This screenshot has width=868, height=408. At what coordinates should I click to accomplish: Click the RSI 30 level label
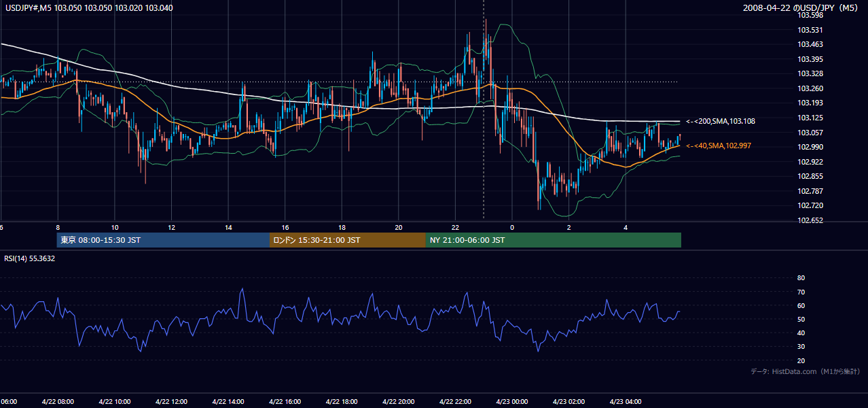coord(801,347)
